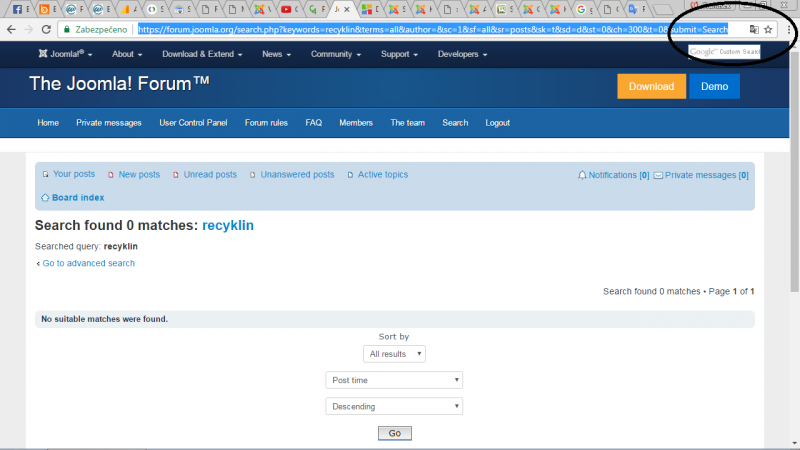800x450 pixels.
Task: Click the Board index home icon
Action: tap(45, 197)
